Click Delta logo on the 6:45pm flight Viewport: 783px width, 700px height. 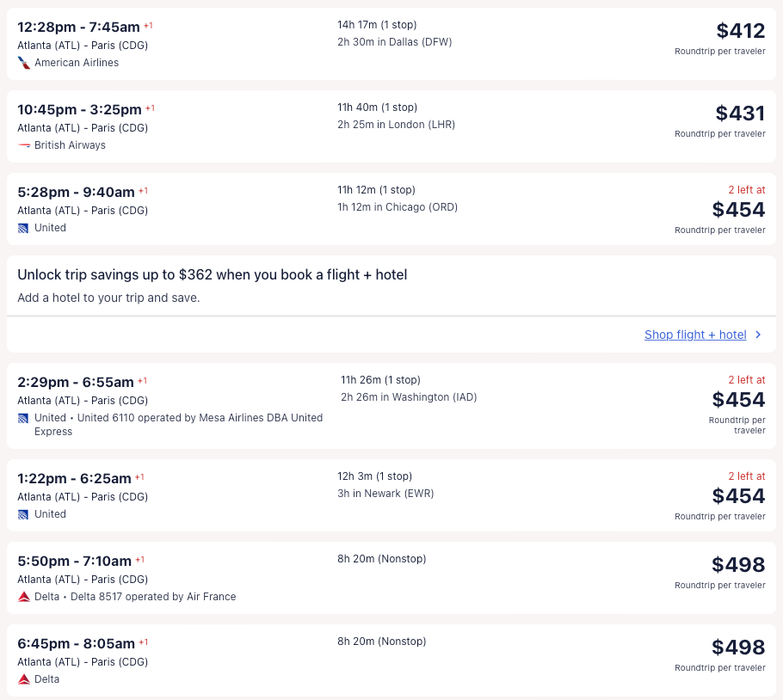[x=24, y=679]
